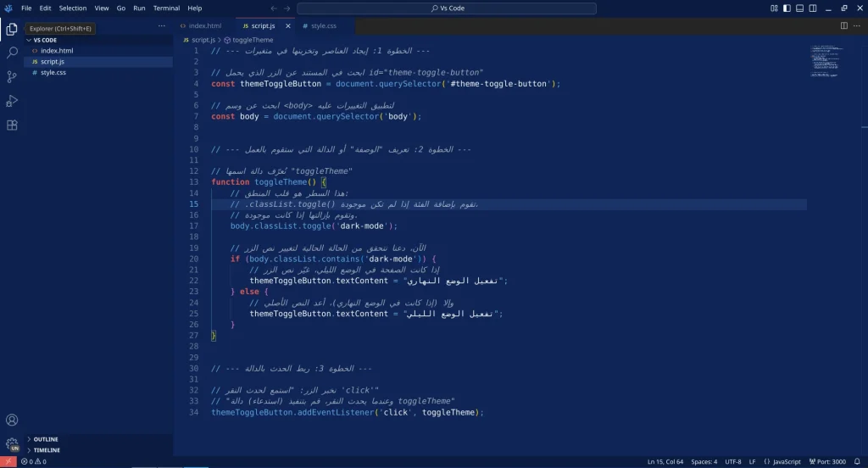
Task: Open editor More Actions ellipsis
Action: 857,25
